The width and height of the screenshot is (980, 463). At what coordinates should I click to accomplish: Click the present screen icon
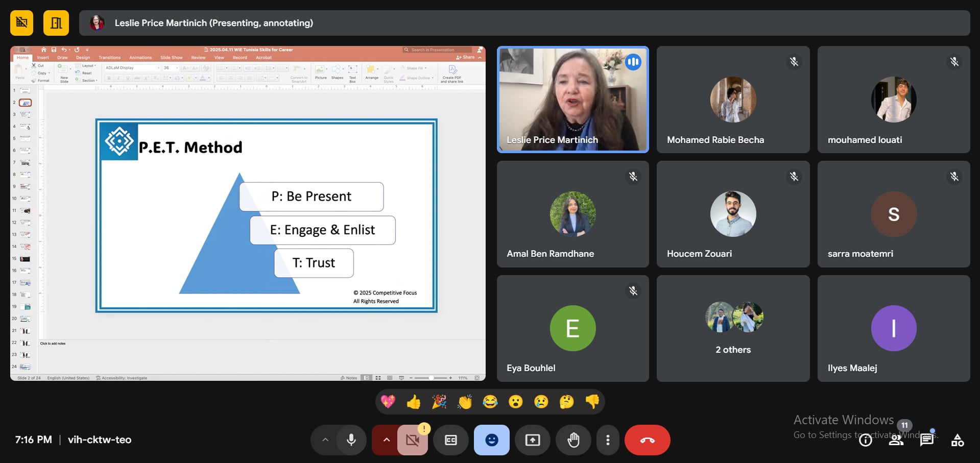532,440
